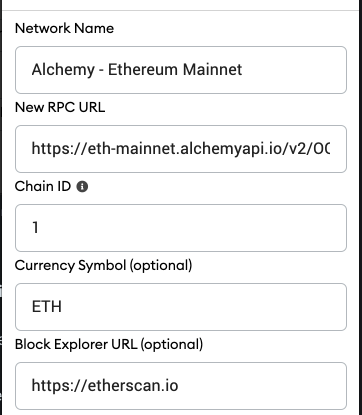Click the 'Currency Symbol (optional)' label
Viewport: 362px width, 415px height.
(104, 266)
